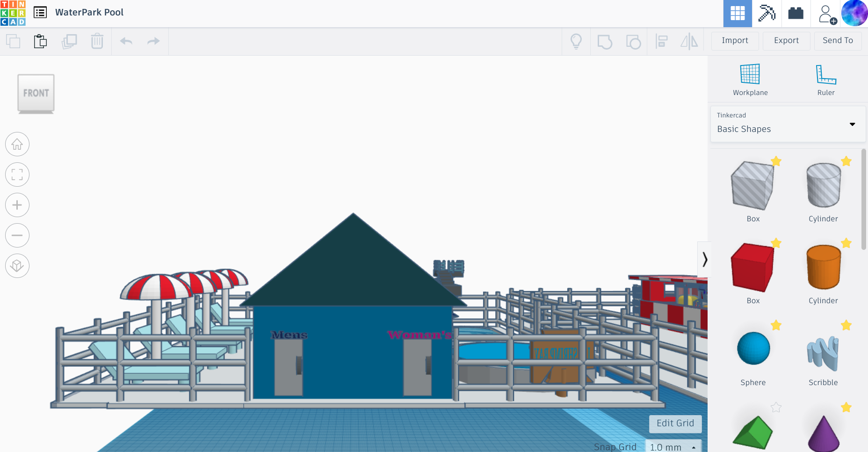The height and width of the screenshot is (452, 868).
Task: Invite collaborators with add person icon
Action: (x=827, y=14)
